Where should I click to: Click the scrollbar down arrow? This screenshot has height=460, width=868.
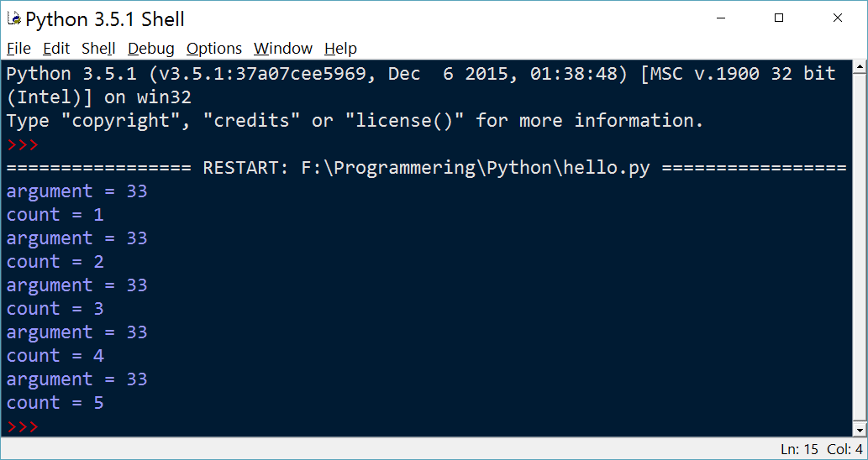coord(860,430)
